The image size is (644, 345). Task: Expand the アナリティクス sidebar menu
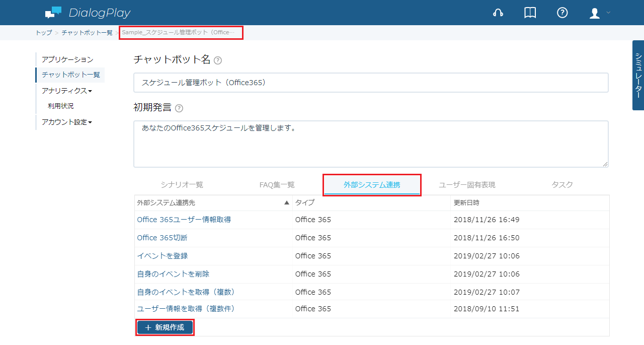67,91
